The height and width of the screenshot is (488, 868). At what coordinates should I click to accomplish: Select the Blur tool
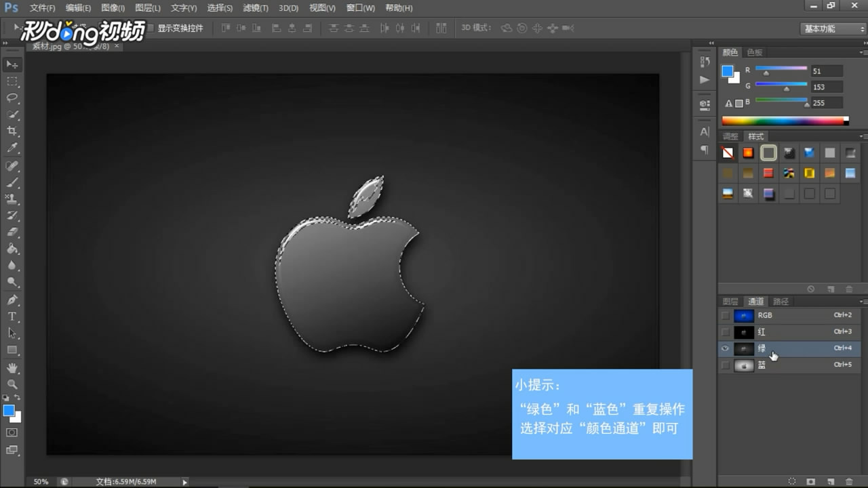pos(12,266)
